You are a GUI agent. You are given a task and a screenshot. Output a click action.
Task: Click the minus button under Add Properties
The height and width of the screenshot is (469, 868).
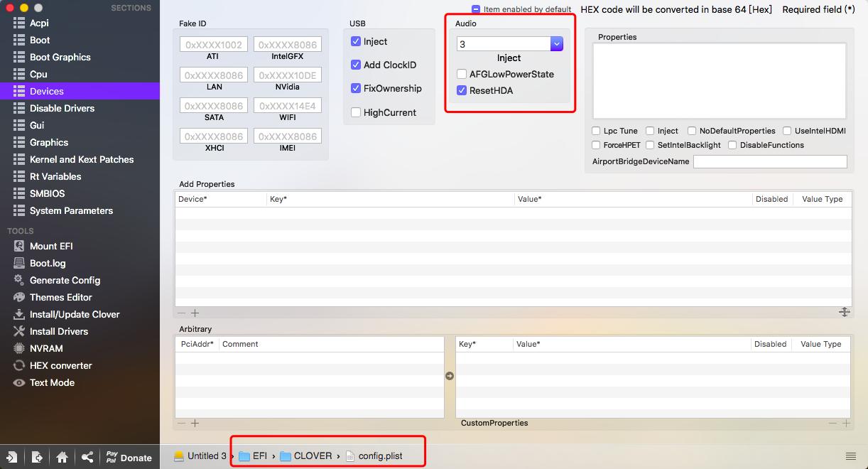pyautogui.click(x=182, y=313)
